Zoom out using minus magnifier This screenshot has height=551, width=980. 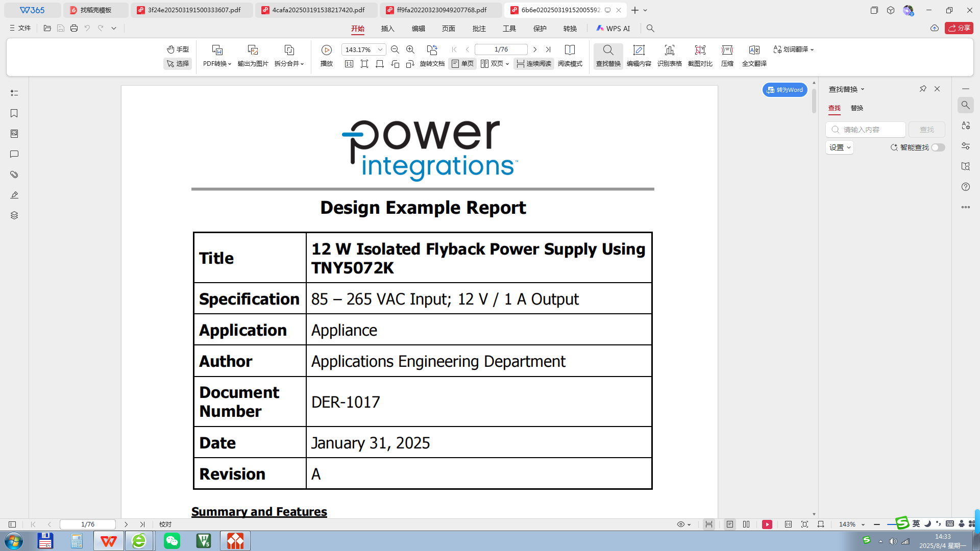coord(395,49)
